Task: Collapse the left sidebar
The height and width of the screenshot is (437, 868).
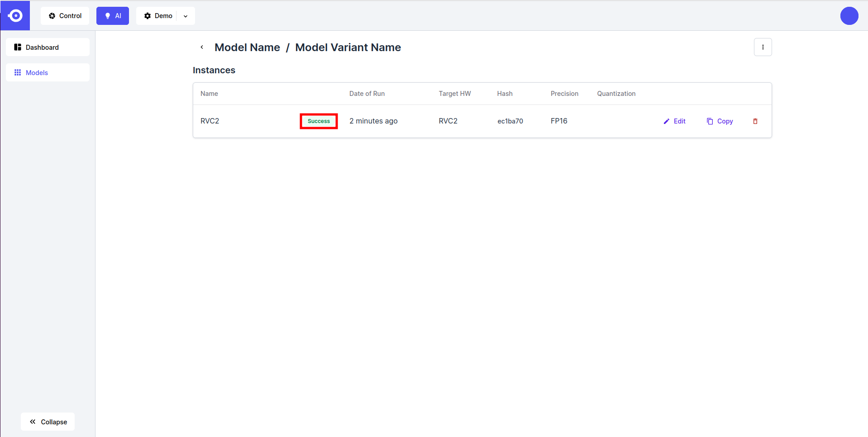Action: (48, 422)
